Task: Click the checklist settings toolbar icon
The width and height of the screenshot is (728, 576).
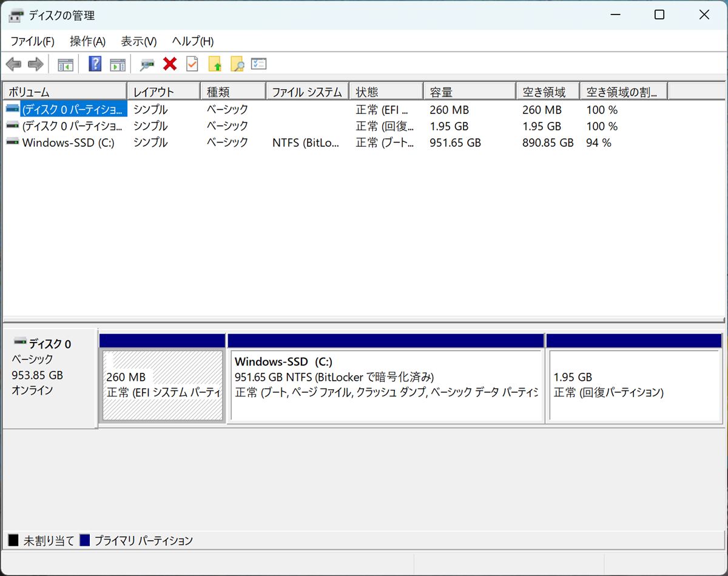Action: pos(259,64)
